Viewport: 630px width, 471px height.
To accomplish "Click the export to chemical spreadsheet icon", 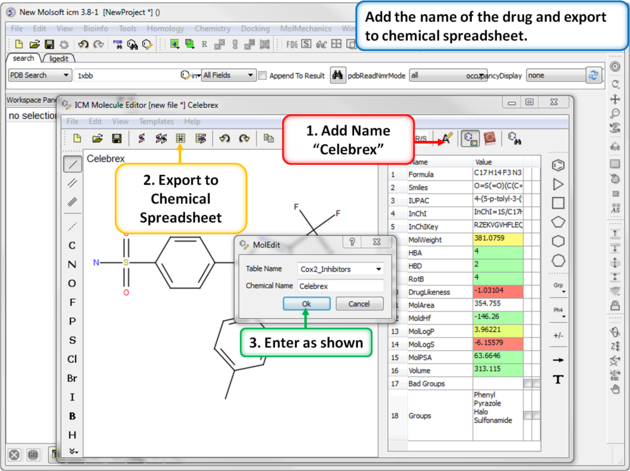I will point(180,139).
